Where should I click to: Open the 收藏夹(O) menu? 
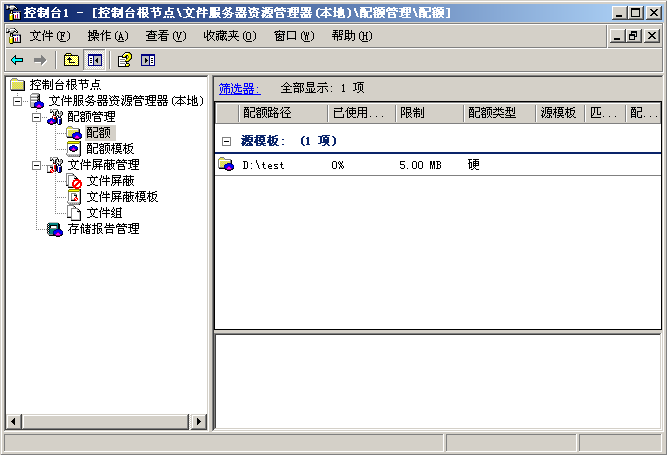230,36
